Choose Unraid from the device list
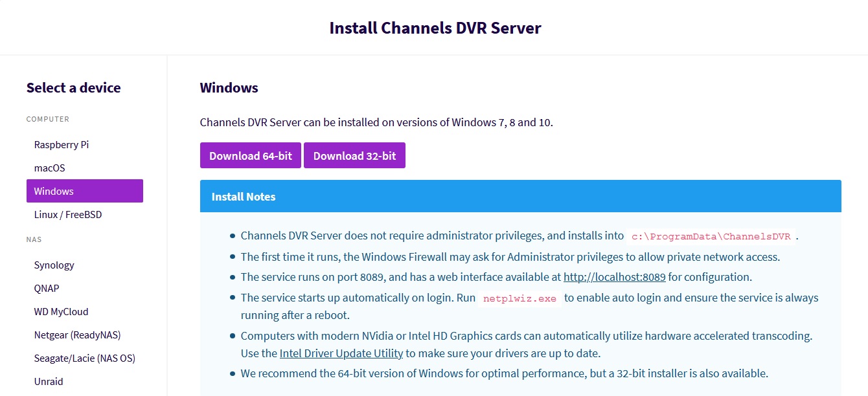Image resolution: width=868 pixels, height=396 pixels. (49, 382)
